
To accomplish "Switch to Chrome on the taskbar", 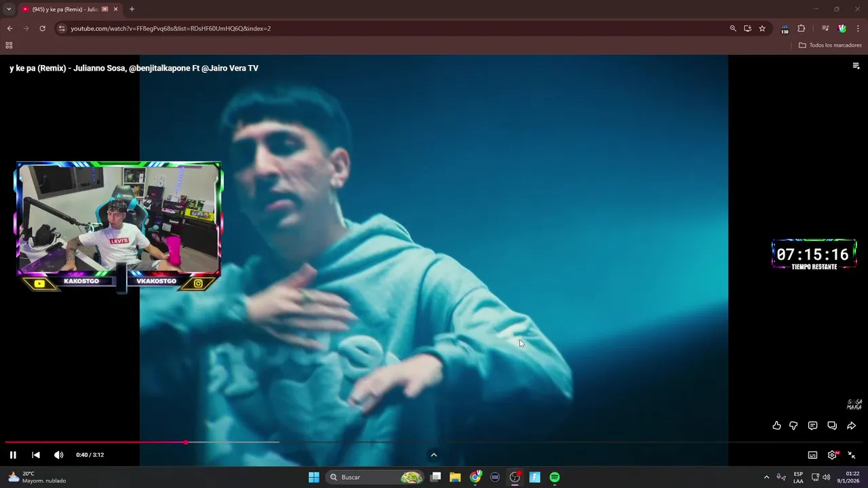I will [475, 477].
